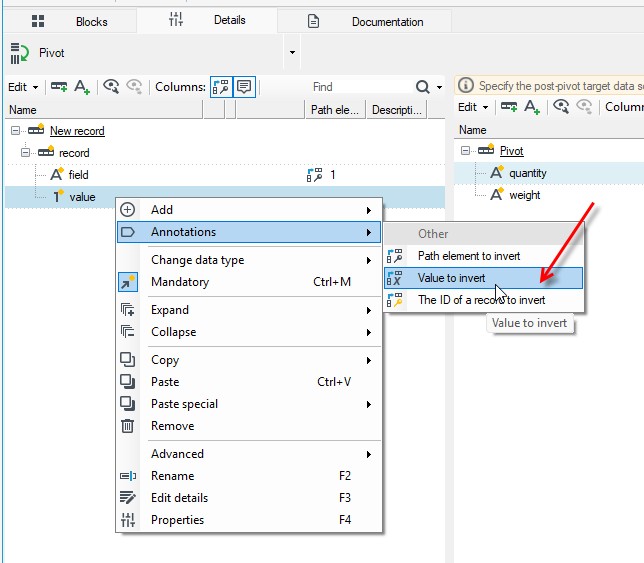
Task: Click the path element annotation icon for field
Action: [315, 175]
